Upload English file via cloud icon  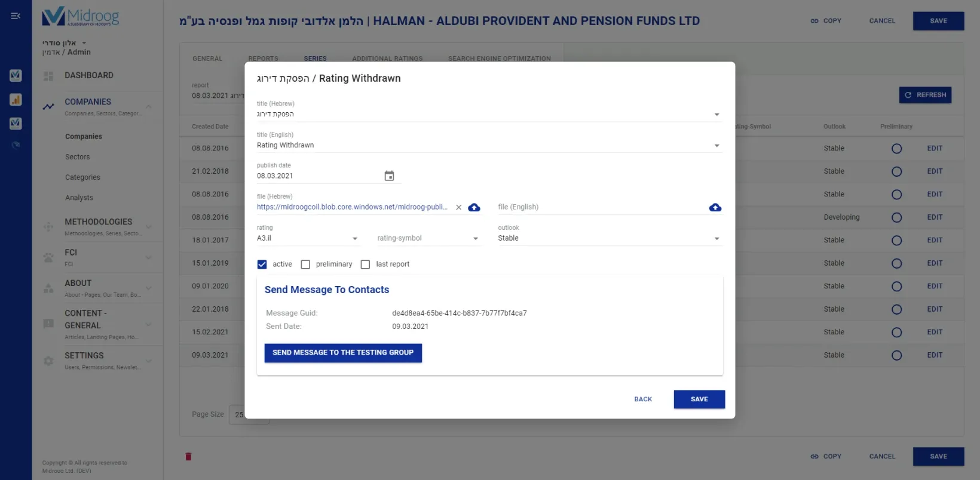715,207
